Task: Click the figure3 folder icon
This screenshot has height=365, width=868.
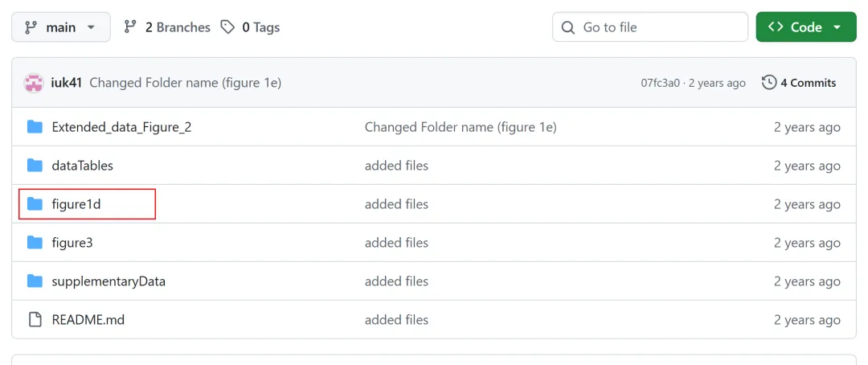Action: pos(35,243)
